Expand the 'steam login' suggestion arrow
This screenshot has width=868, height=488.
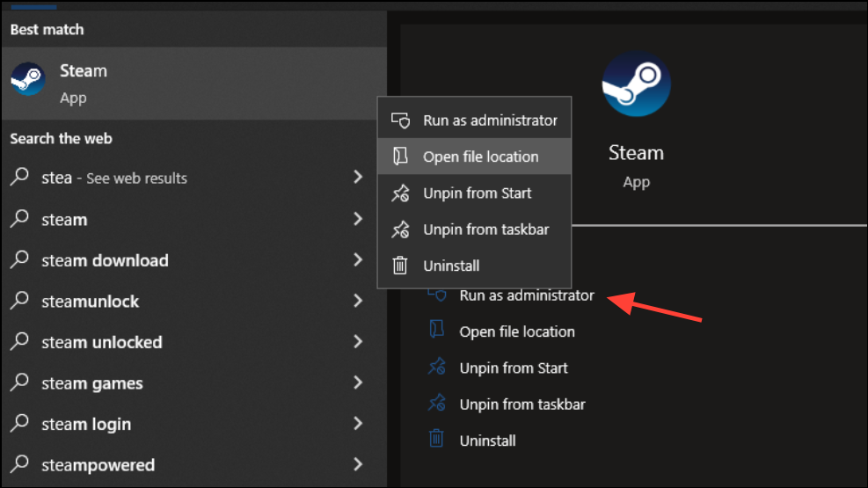[x=358, y=423]
